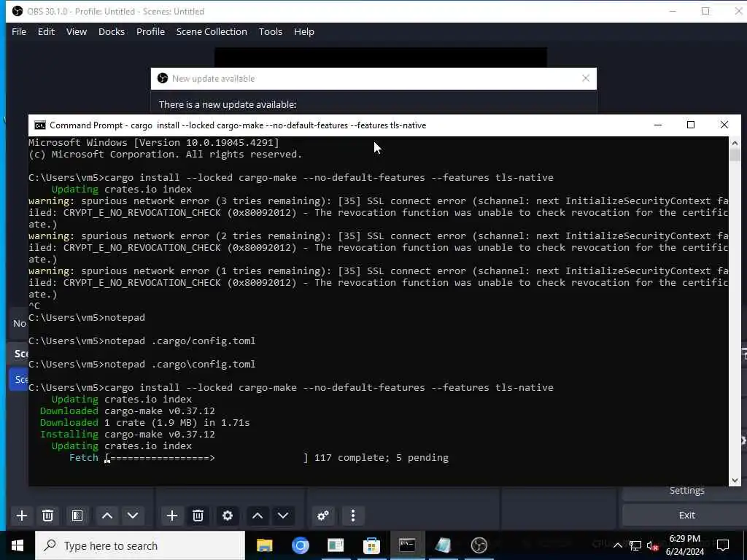The height and width of the screenshot is (560, 747).
Task: Minimize the Command Prompt window
Action: [658, 125]
